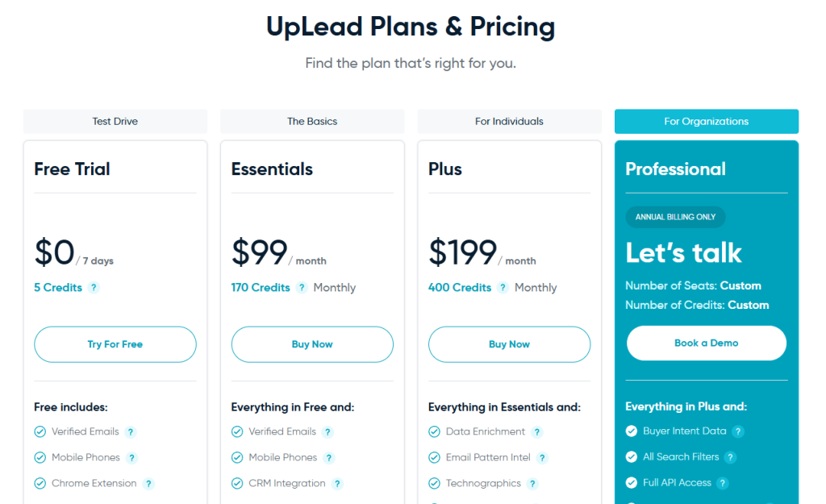Image resolution: width=826 pixels, height=504 pixels.
Task: Click Verified Emails checkmark under Essentials
Action: 237,432
